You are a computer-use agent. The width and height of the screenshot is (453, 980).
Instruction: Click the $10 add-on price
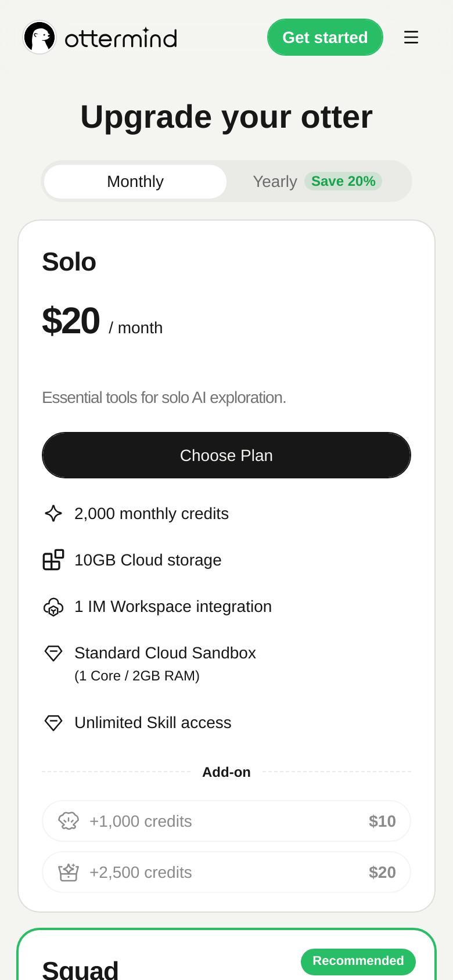tap(382, 821)
